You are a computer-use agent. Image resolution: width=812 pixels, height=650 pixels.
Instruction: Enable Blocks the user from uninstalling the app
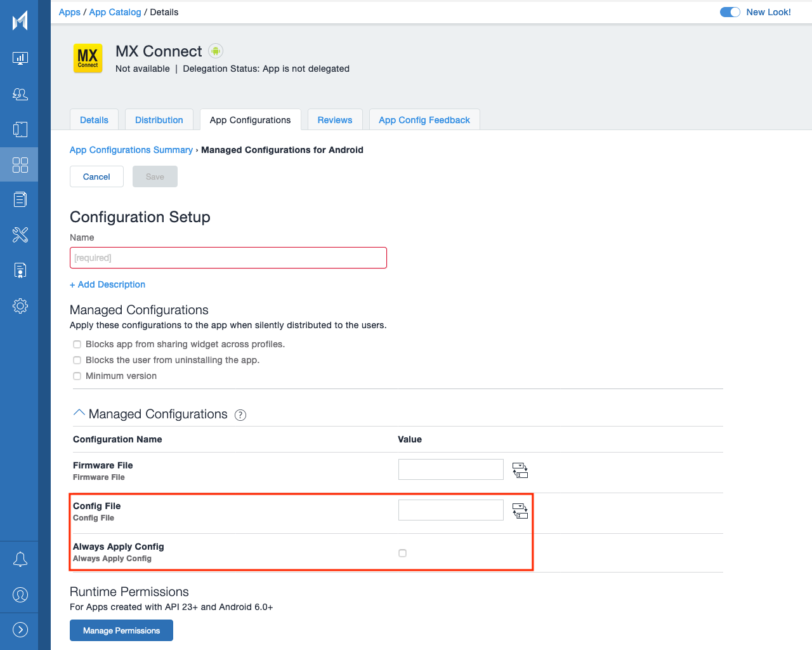(x=77, y=360)
